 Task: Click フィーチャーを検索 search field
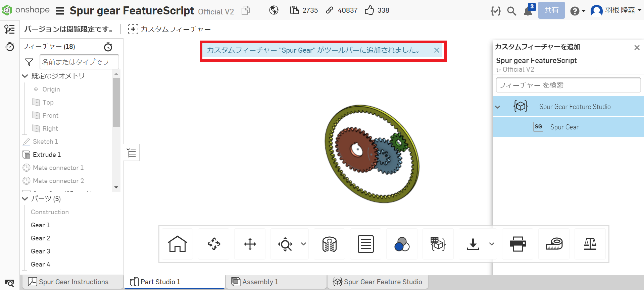point(568,85)
